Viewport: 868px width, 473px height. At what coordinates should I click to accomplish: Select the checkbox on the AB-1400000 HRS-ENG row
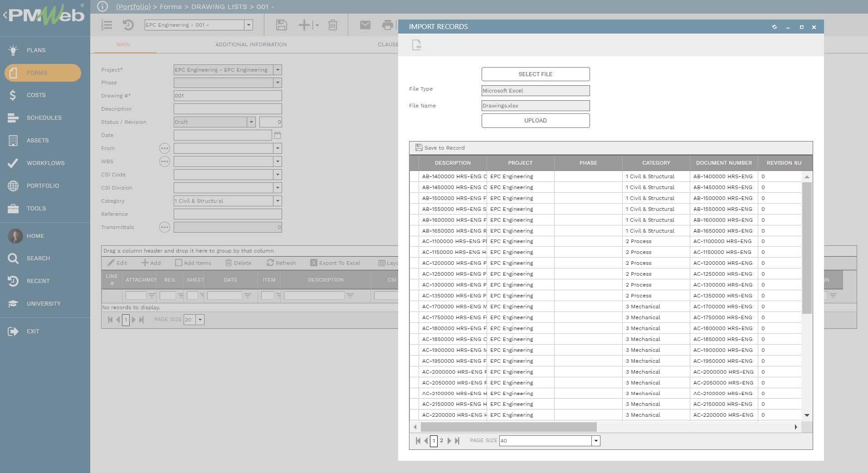(415, 176)
